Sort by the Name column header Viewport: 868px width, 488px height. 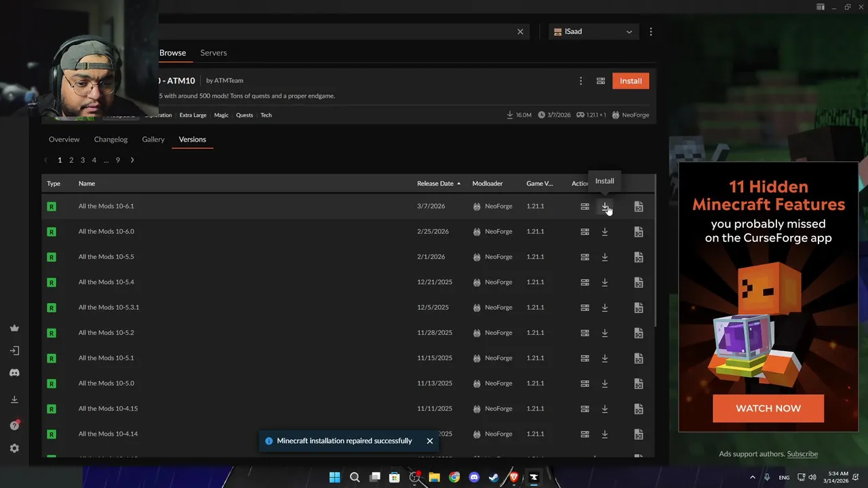[x=87, y=184]
